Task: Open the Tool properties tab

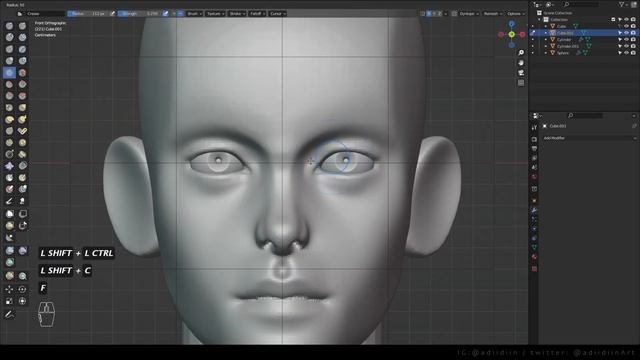Action: [x=534, y=128]
